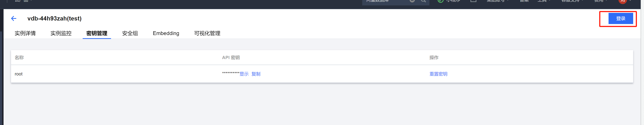
Task: Click the blue 登录 button
Action: click(621, 18)
